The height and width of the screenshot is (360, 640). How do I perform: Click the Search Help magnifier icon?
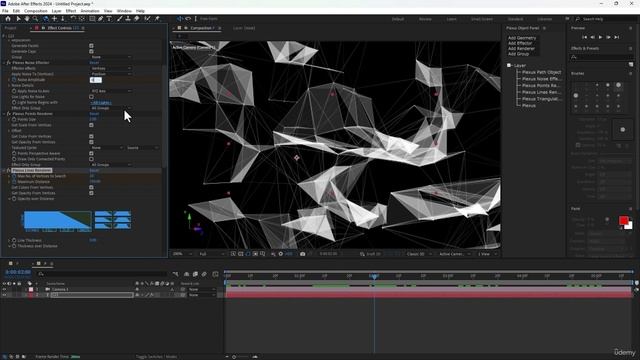(578, 19)
